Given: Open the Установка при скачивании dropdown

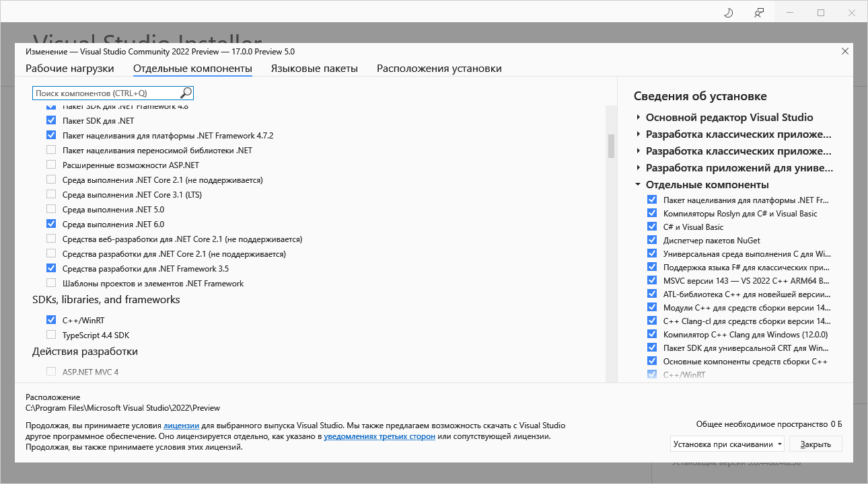Looking at the screenshot, I should (x=727, y=444).
